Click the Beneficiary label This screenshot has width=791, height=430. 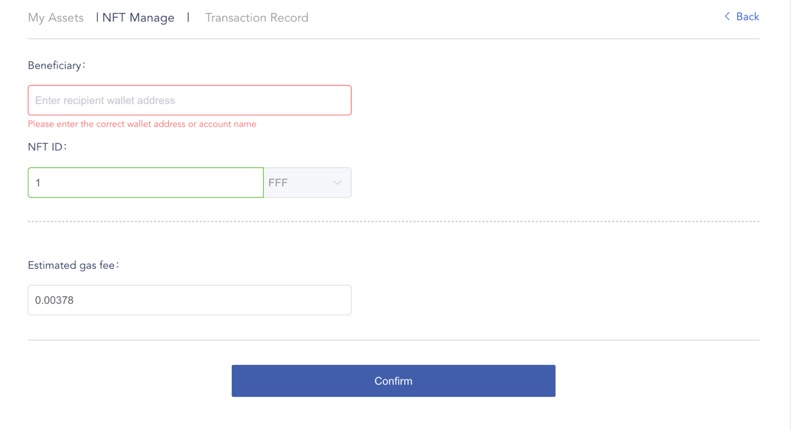56,66
